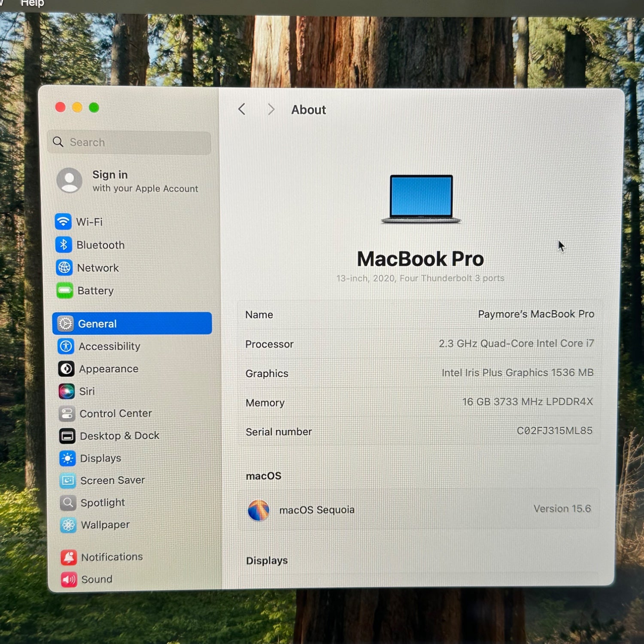Open Accessibility settings icon
644x644 pixels.
tap(66, 346)
